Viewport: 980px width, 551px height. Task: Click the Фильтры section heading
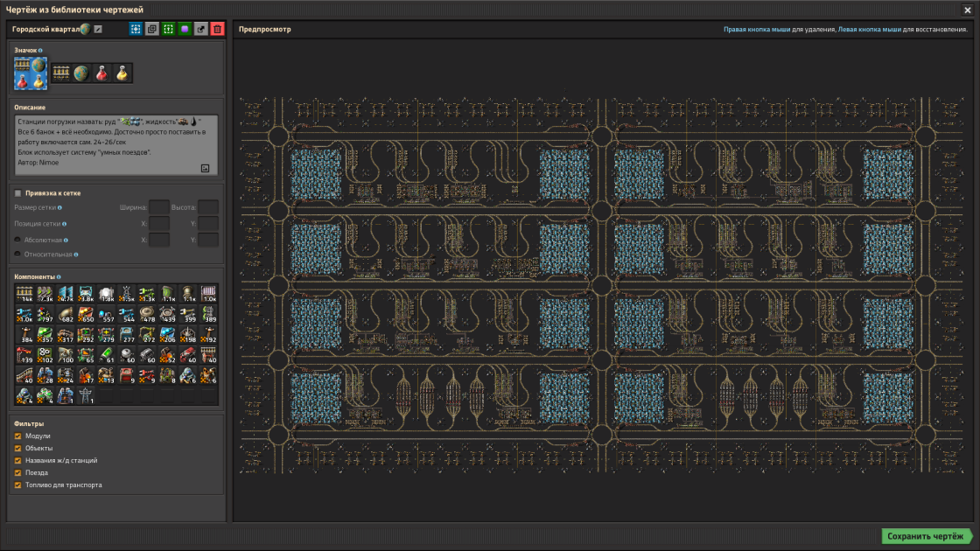(x=29, y=423)
